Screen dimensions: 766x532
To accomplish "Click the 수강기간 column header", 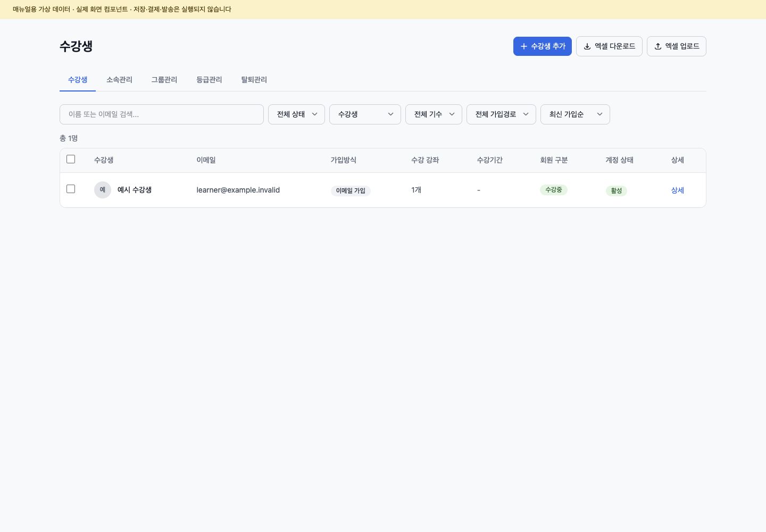I will [490, 160].
